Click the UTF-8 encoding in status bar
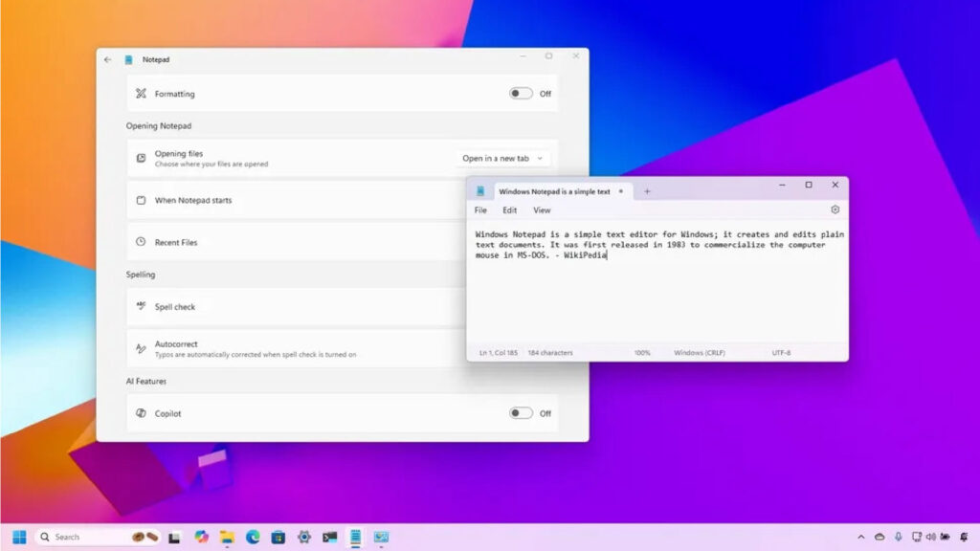Screen dimensions: 980x551 (781, 353)
